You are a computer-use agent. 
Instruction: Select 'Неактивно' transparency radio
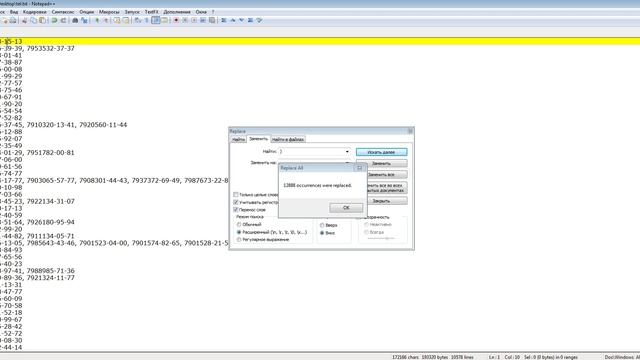click(x=367, y=224)
